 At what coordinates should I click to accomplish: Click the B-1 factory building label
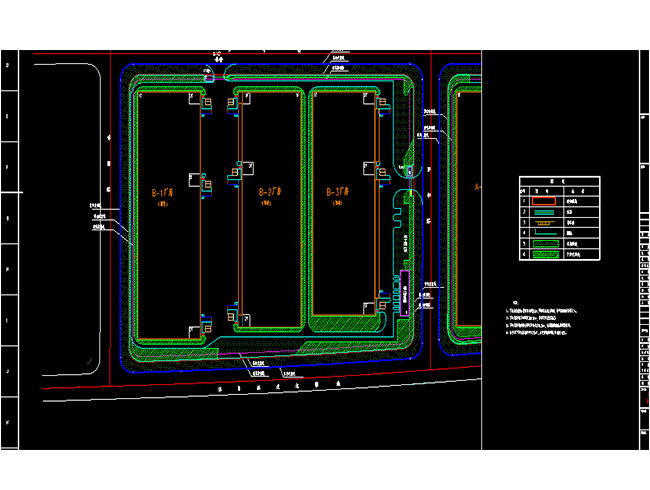point(163,191)
